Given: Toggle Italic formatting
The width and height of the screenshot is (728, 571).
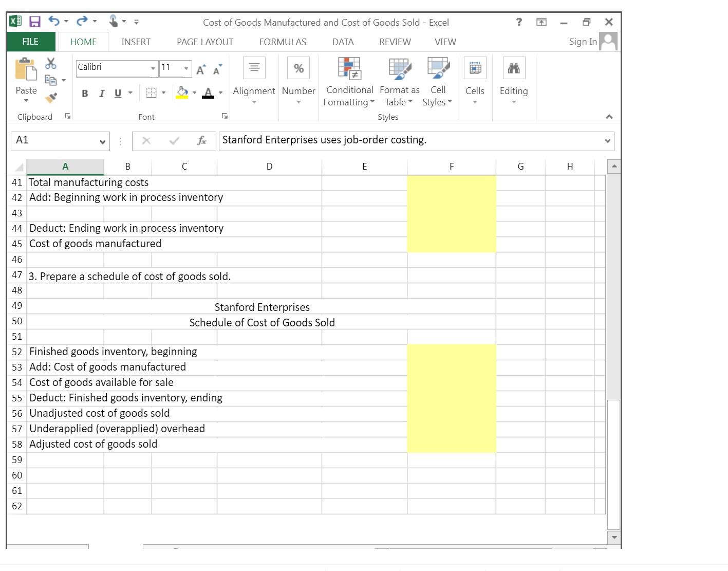Looking at the screenshot, I should (x=102, y=93).
